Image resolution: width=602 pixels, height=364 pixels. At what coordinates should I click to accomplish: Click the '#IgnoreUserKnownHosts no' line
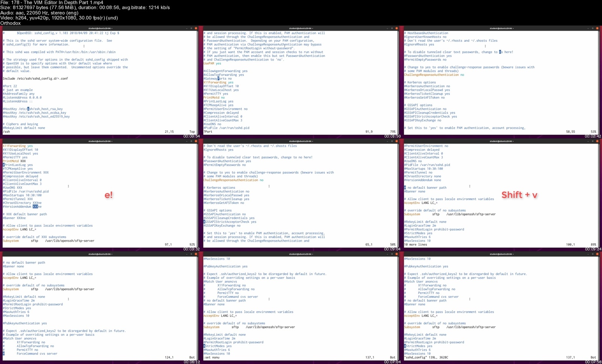coord(425,37)
